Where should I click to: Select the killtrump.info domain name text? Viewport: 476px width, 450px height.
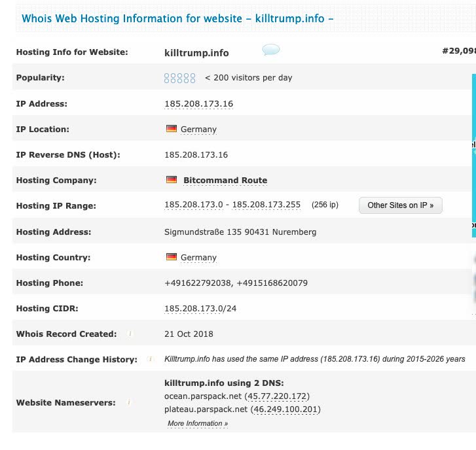(196, 53)
